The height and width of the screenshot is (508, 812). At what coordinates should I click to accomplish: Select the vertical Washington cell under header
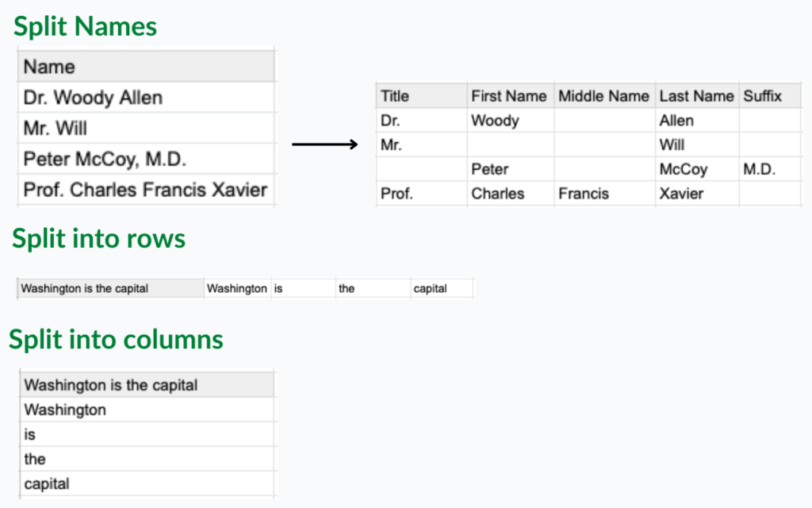[x=147, y=410]
